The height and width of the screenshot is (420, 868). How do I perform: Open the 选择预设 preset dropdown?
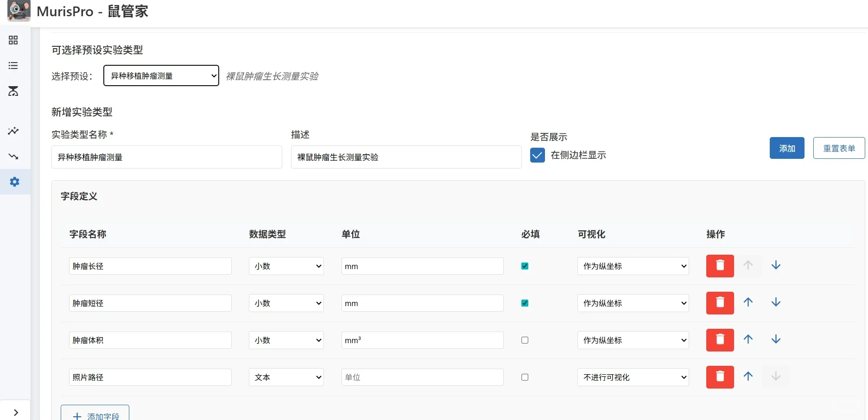pyautogui.click(x=161, y=75)
